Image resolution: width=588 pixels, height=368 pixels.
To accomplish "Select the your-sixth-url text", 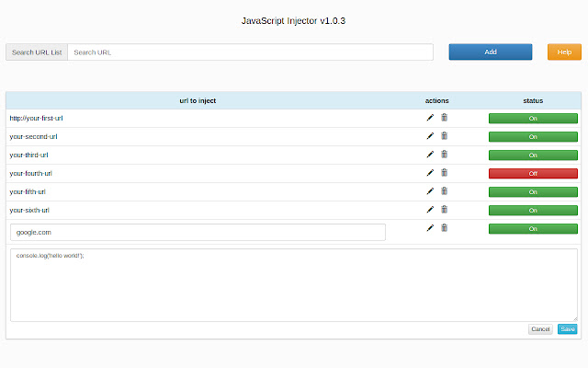I will [29, 211].
